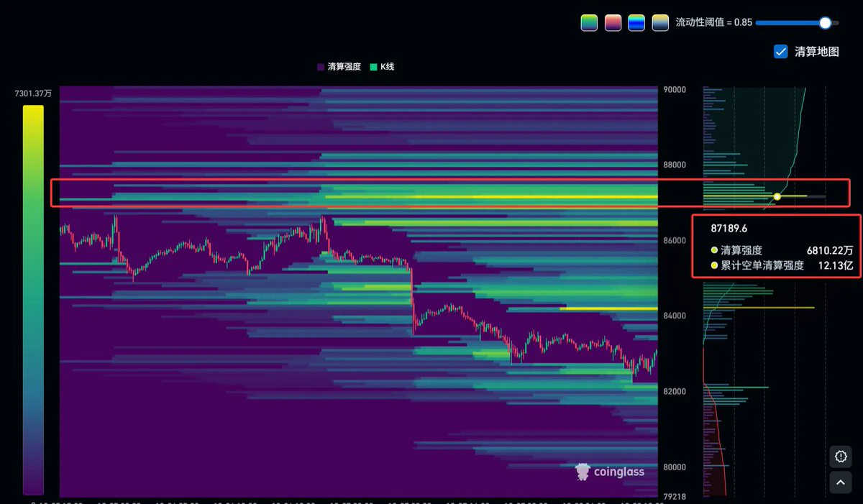Select the red-to-purple heatmap color theme
This screenshot has height=504, width=863.
[x=613, y=23]
